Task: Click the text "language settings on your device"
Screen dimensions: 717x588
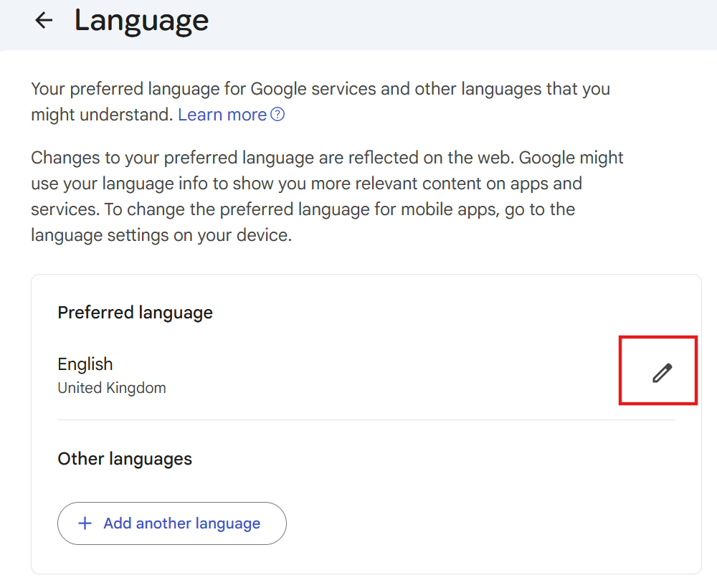Action: pos(161,235)
